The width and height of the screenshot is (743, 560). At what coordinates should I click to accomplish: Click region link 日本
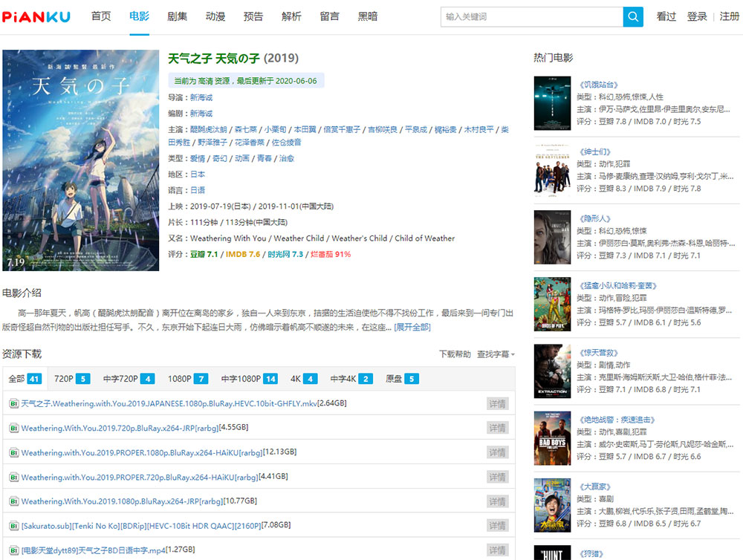(x=198, y=175)
